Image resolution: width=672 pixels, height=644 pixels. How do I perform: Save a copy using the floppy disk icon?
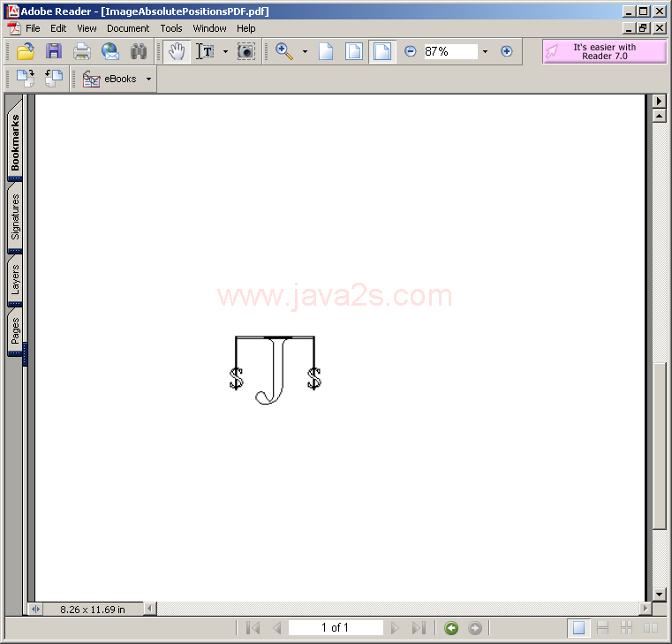click(54, 52)
